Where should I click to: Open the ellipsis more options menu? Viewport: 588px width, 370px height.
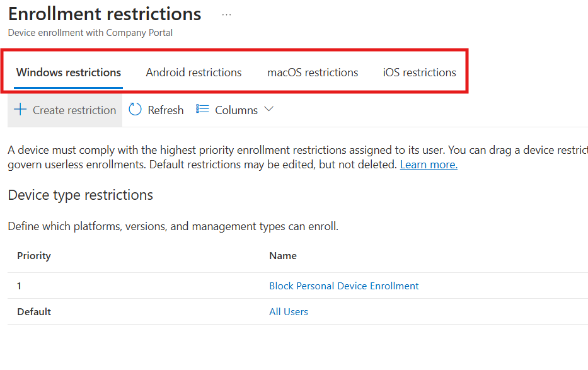[226, 14]
